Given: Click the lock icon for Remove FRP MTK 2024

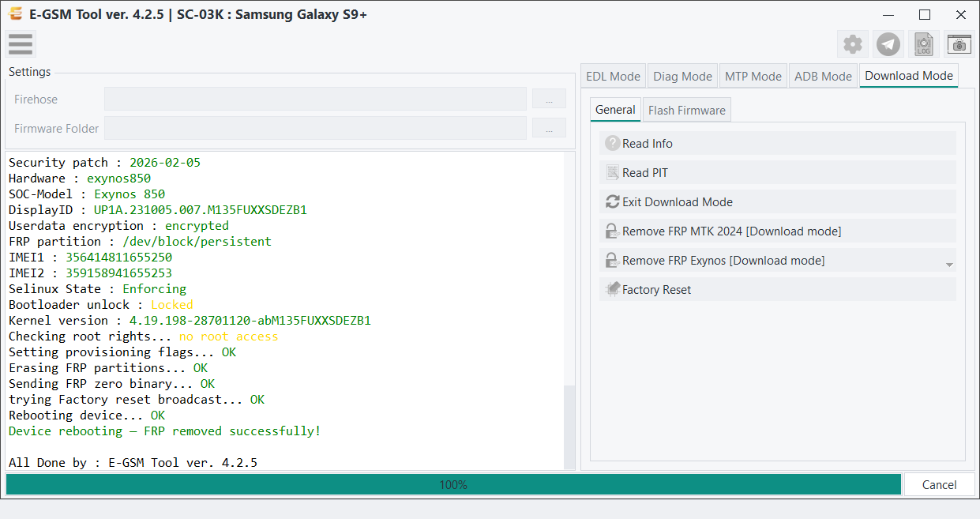Looking at the screenshot, I should coord(612,231).
